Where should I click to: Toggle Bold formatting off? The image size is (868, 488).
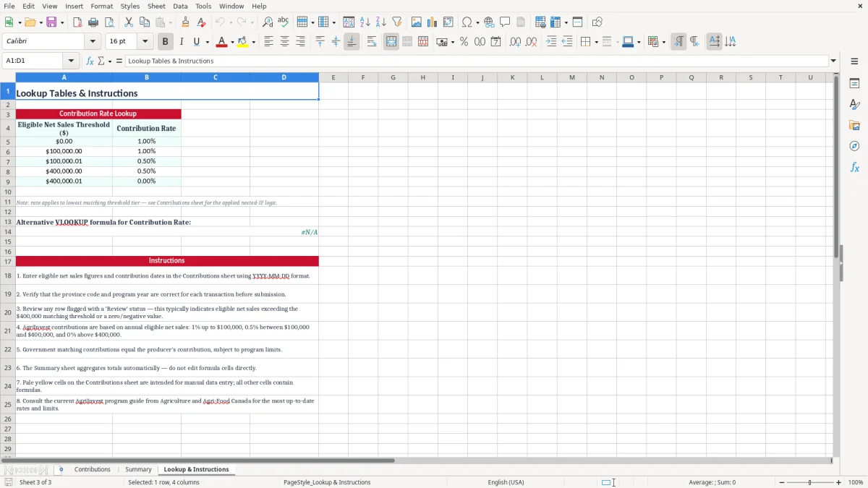click(x=165, y=42)
